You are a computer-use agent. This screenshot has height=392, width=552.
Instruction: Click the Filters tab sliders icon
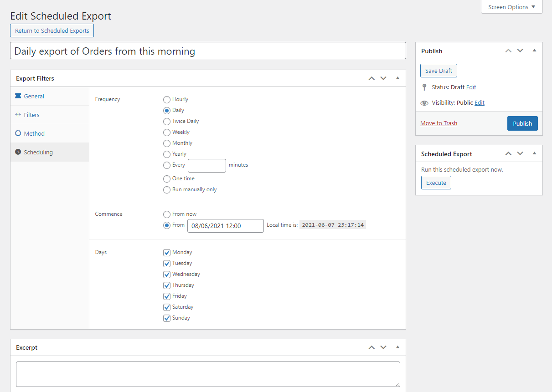tap(18, 115)
